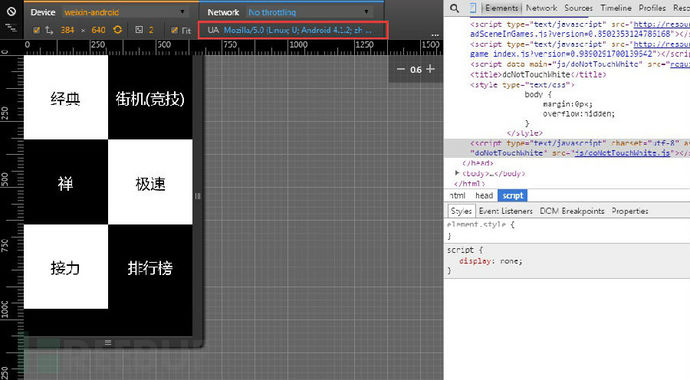Open the Sources tab
The width and height of the screenshot is (690, 380).
coord(578,8)
